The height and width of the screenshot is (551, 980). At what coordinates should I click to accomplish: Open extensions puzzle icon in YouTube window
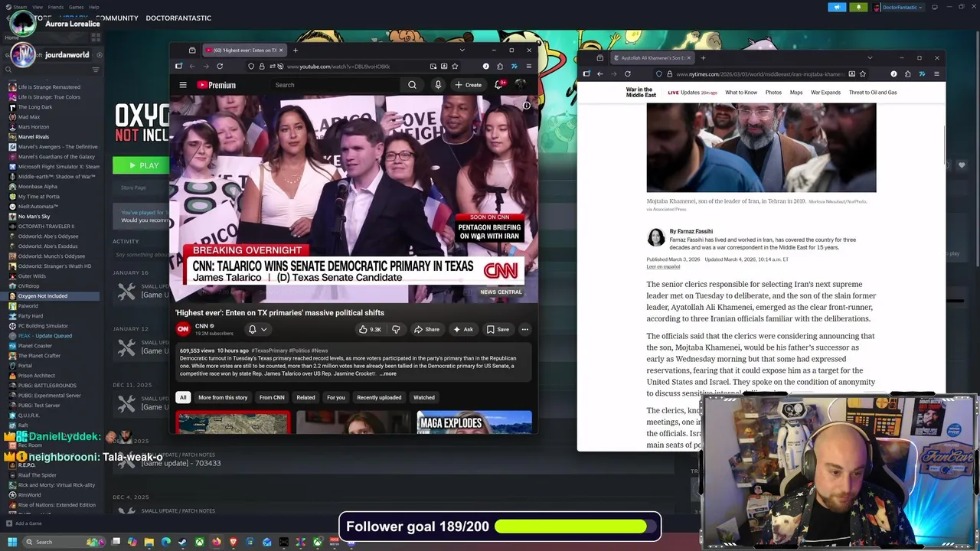[499, 67]
